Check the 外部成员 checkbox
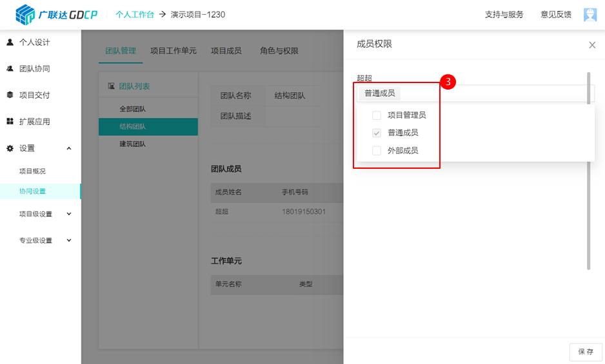Viewport: 605px width, 364px height. (377, 150)
